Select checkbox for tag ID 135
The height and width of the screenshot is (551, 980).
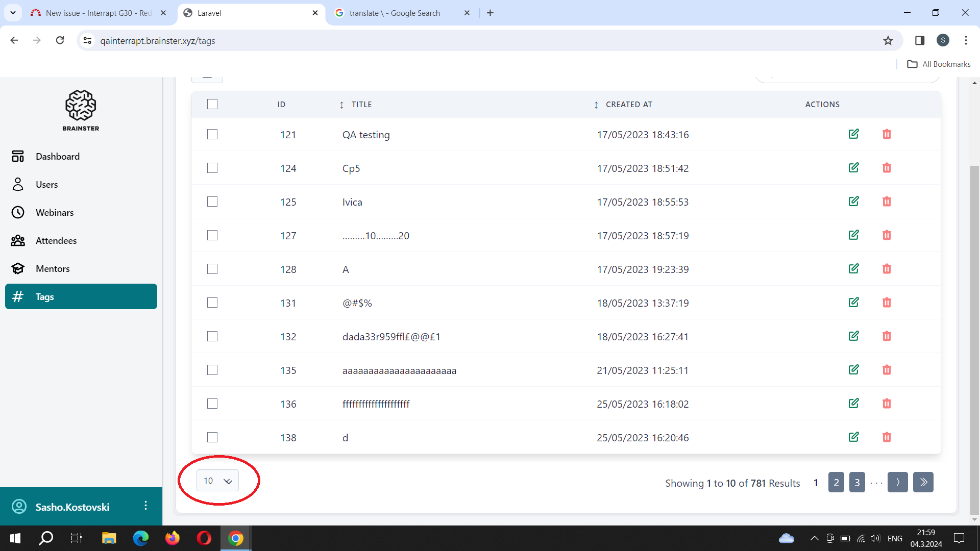212,370
